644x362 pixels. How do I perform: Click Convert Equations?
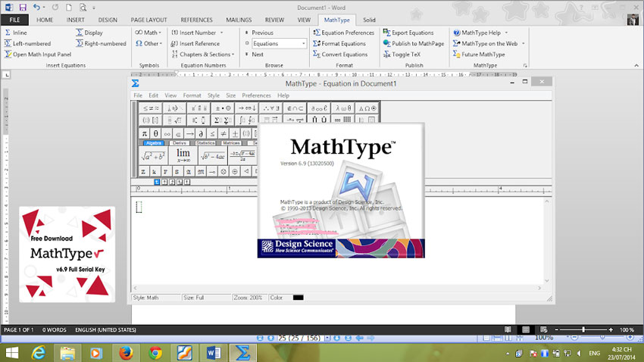point(340,55)
